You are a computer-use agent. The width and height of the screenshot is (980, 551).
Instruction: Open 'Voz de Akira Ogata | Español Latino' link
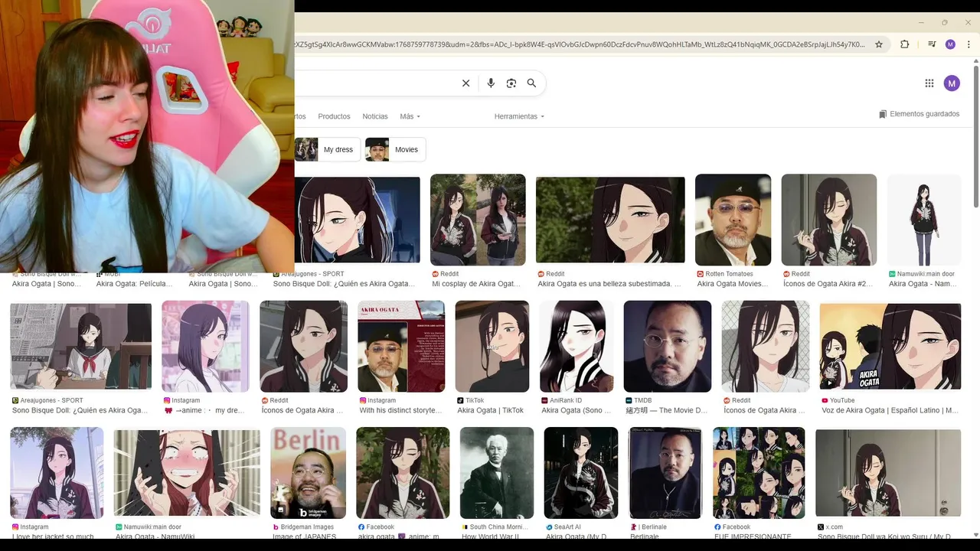tap(890, 411)
